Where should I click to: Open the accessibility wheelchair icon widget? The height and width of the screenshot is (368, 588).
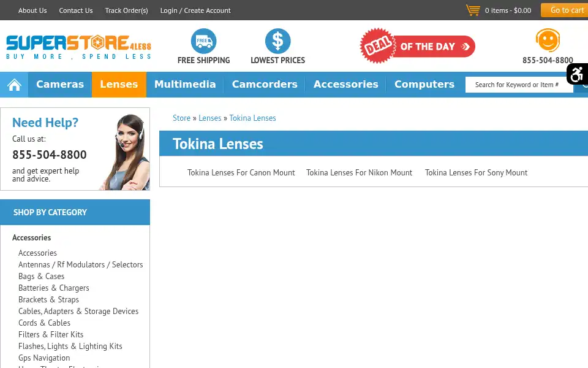(577, 74)
